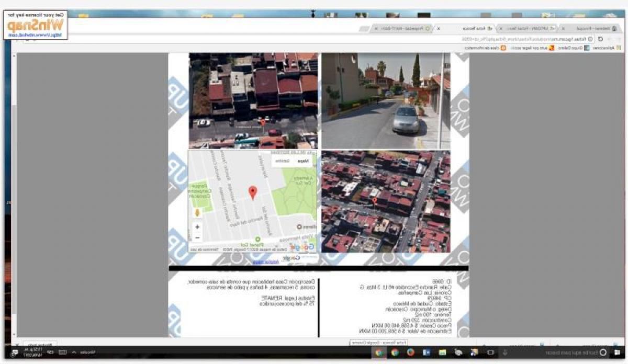Image resolution: width=628 pixels, height=364 pixels.
Task: Switch the map to Mapa view
Action: coord(303,162)
